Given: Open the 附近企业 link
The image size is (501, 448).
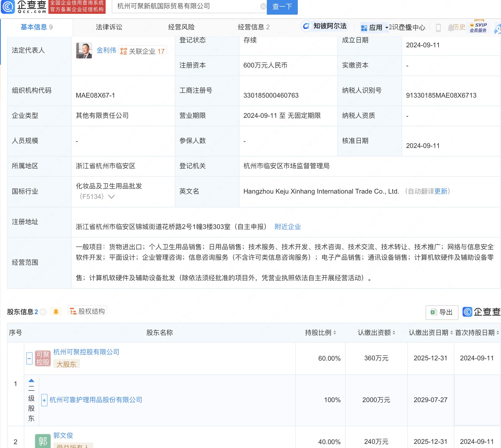Looking at the screenshot, I should point(288,227).
